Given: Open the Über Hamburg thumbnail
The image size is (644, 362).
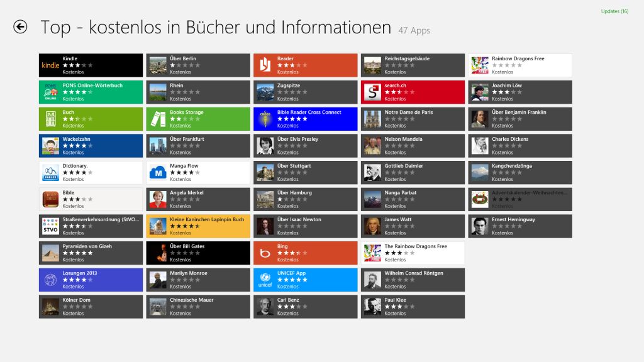Looking at the screenshot, I should coord(265,199).
